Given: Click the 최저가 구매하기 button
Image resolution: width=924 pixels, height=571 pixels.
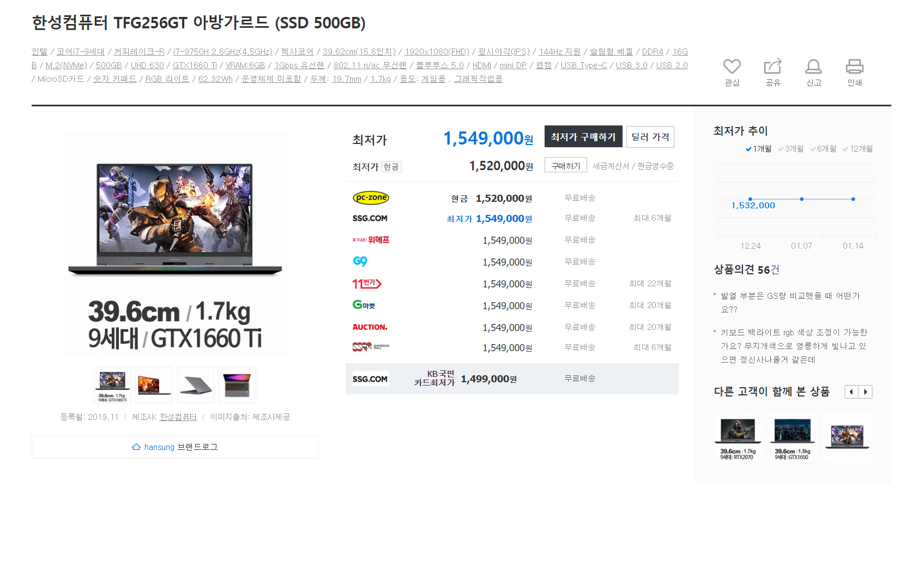Looking at the screenshot, I should (x=583, y=136).
